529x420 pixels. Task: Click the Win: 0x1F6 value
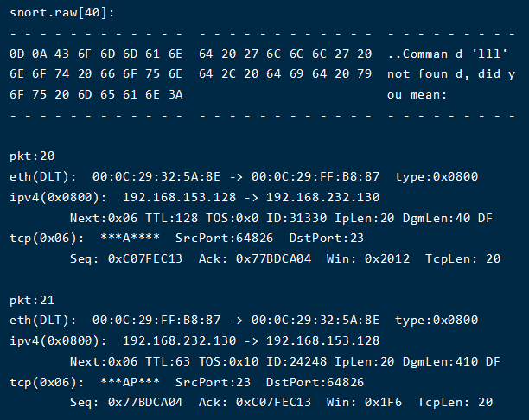[365, 402]
